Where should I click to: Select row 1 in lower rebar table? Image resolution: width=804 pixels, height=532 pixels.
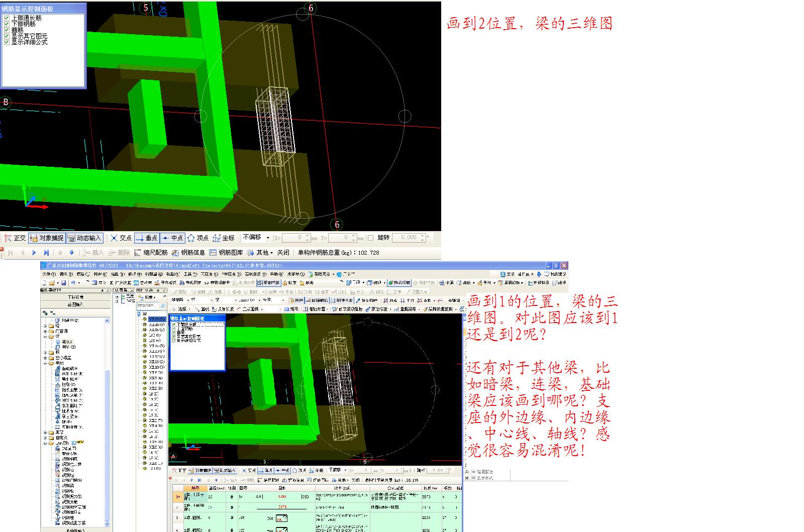coord(177,497)
